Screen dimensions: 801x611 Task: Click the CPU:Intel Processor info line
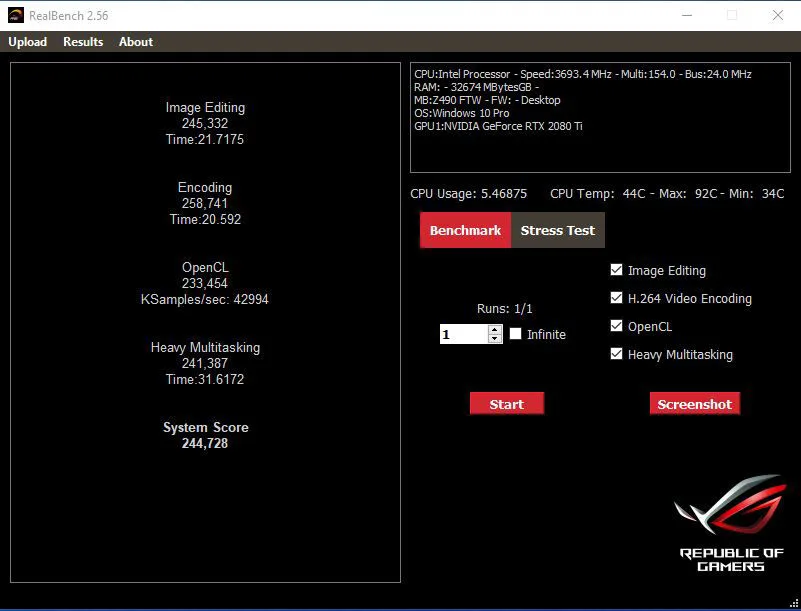click(583, 74)
